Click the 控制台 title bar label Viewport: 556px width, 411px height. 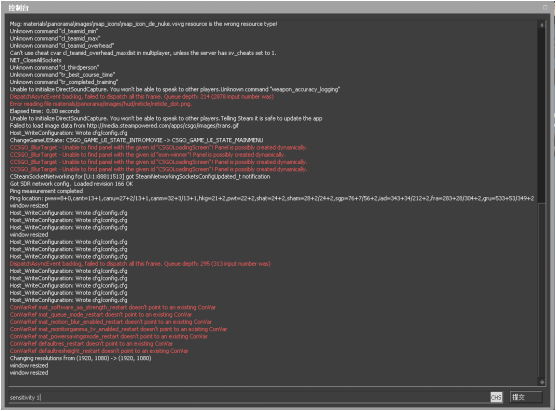18,7
